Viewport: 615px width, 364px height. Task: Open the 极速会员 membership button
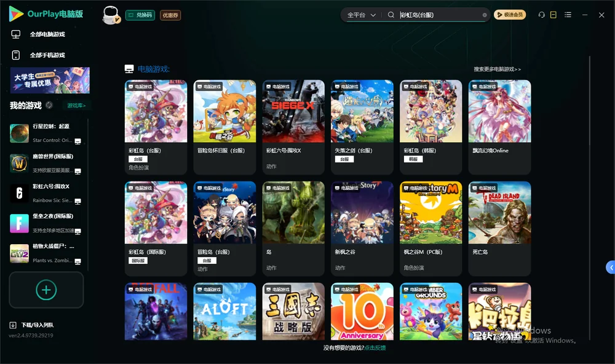point(510,15)
